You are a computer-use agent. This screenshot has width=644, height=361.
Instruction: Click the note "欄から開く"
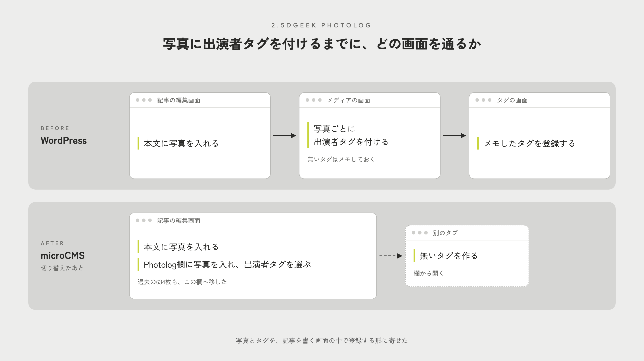click(429, 273)
